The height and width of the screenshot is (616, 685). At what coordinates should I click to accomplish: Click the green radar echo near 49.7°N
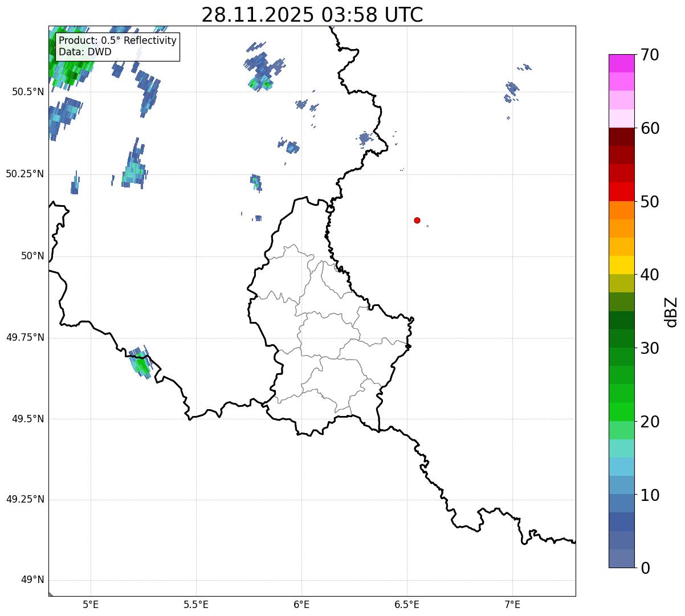pos(141,362)
